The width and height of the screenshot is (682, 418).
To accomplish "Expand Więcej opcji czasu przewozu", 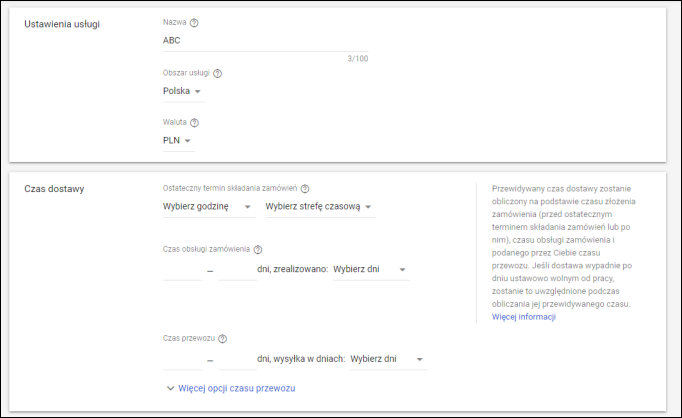I will (237, 388).
